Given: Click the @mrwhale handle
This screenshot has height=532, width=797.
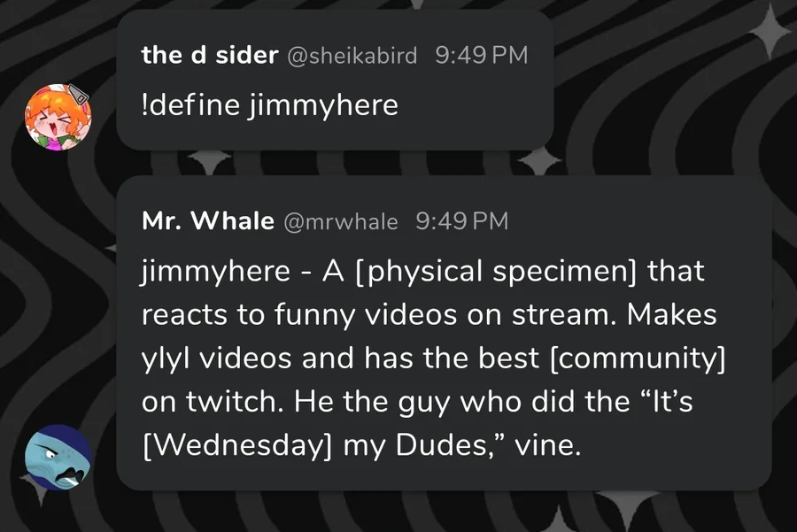Looking at the screenshot, I should (340, 221).
